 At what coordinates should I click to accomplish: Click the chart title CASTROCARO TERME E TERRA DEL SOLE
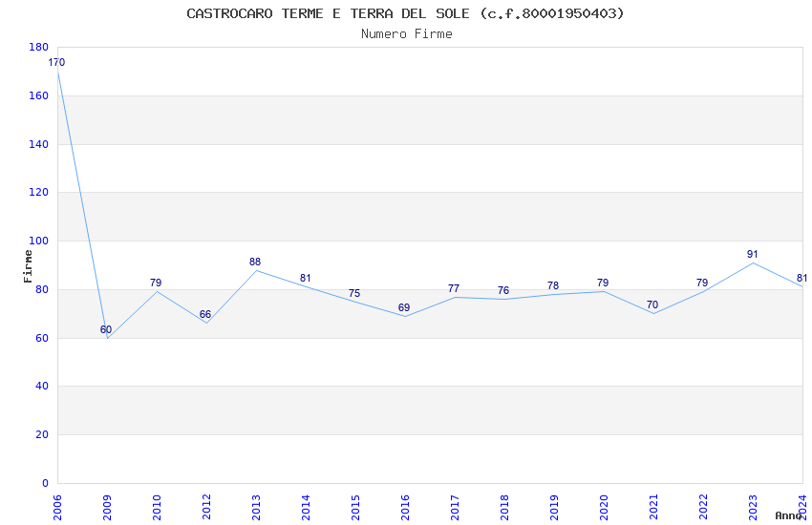[x=328, y=13]
